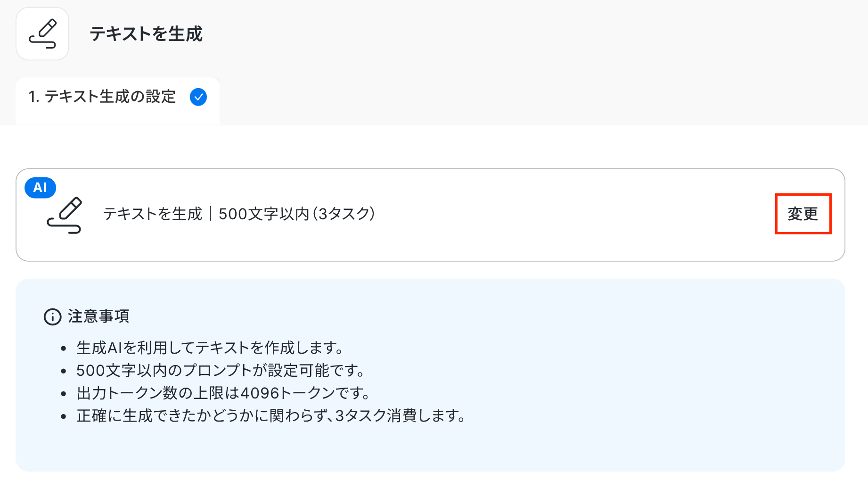Viewport: 868px width, 481px height.
Task: Click the note about the 4096 token limit
Action: [223, 393]
